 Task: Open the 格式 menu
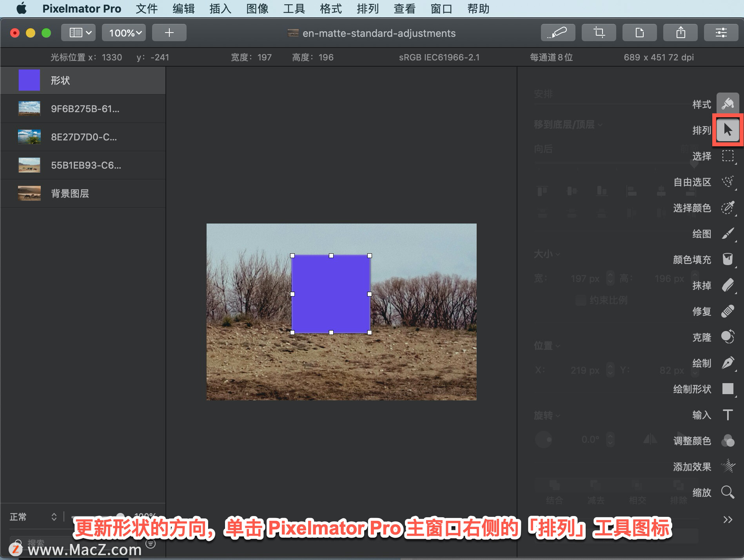[331, 9]
